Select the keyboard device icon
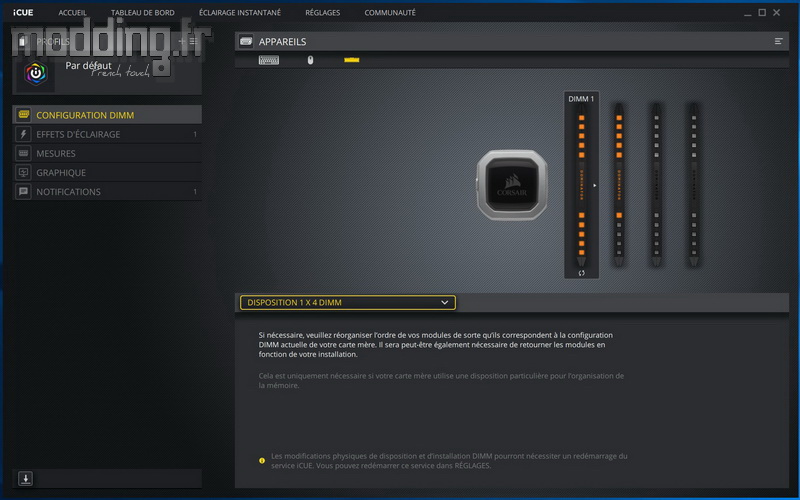Screen dimensions: 800x500 (x=268, y=60)
